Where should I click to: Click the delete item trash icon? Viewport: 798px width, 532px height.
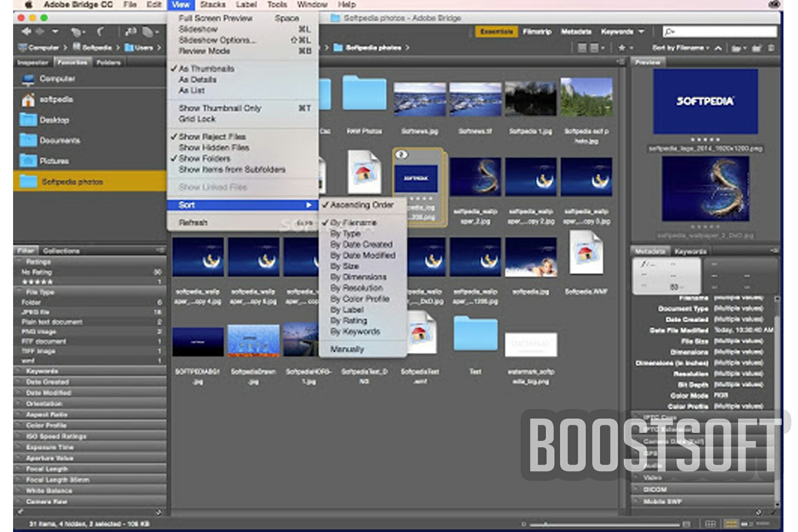click(x=771, y=48)
